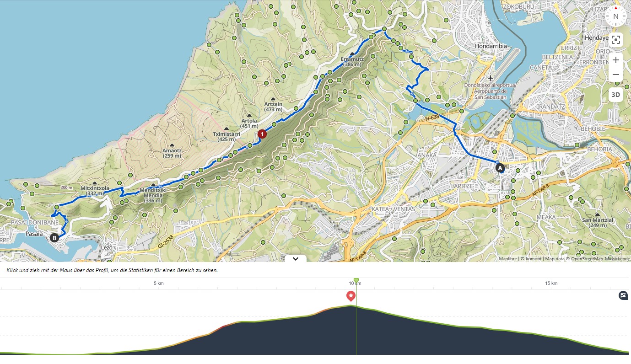The image size is (631, 364).
Task: Click the KATEA / VENTAS district label
Action: (x=393, y=209)
